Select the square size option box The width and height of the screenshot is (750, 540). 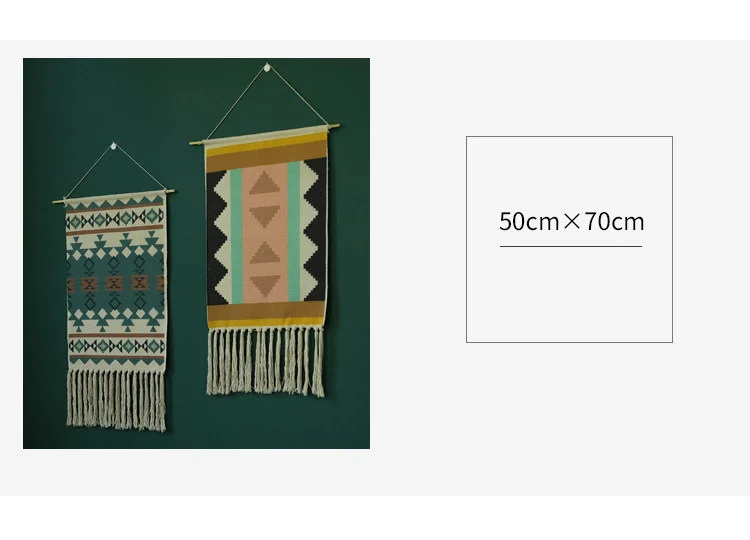click(x=569, y=239)
